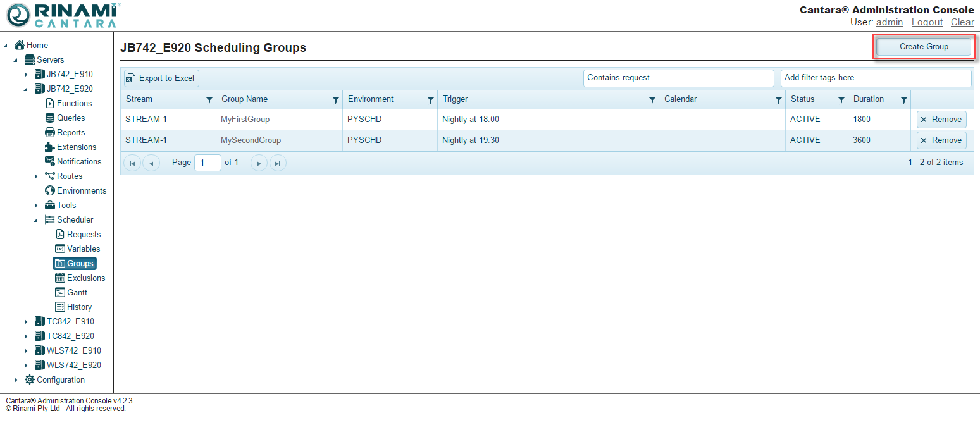Focus the Contains request filter field
Viewport: 980px width, 425px height.
coord(678,78)
